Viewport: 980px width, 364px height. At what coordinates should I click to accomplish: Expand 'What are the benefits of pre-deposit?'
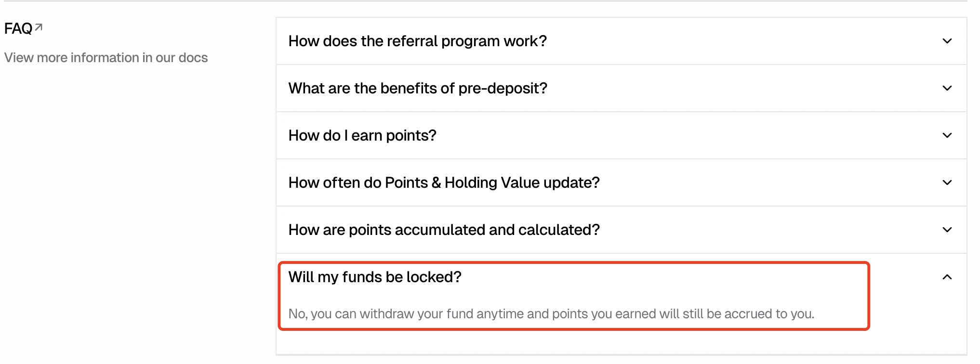[417, 88]
